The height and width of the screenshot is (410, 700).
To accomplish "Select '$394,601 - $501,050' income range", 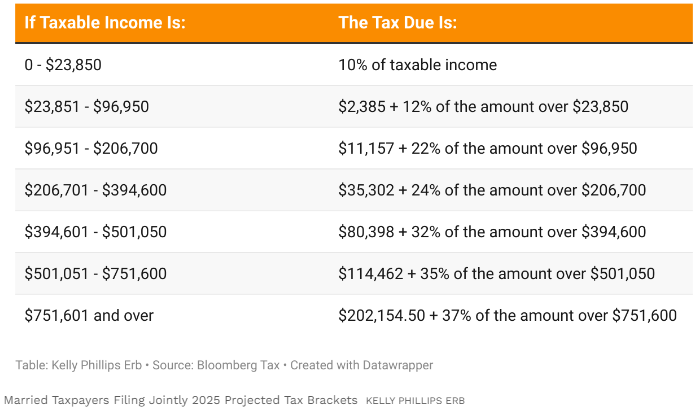I will (96, 232).
